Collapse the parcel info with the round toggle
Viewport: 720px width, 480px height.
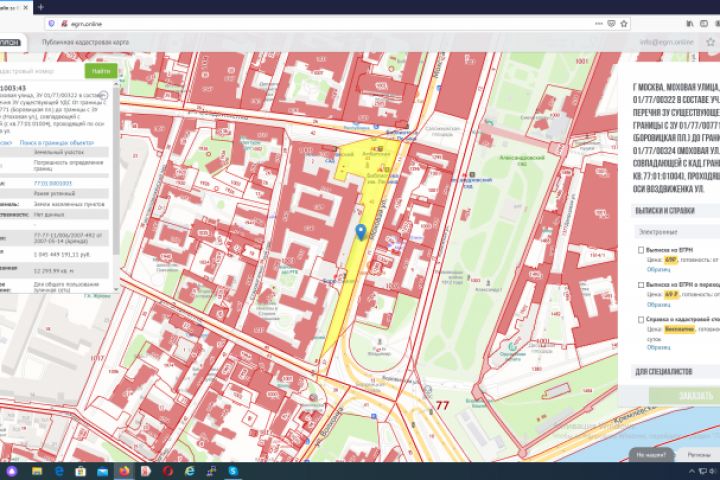[x=104, y=96]
